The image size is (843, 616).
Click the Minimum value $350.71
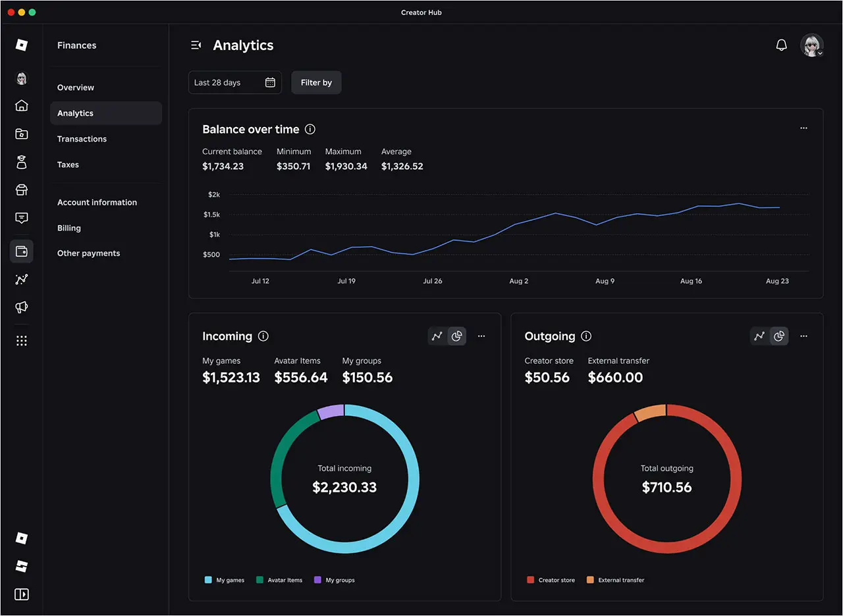coord(293,167)
